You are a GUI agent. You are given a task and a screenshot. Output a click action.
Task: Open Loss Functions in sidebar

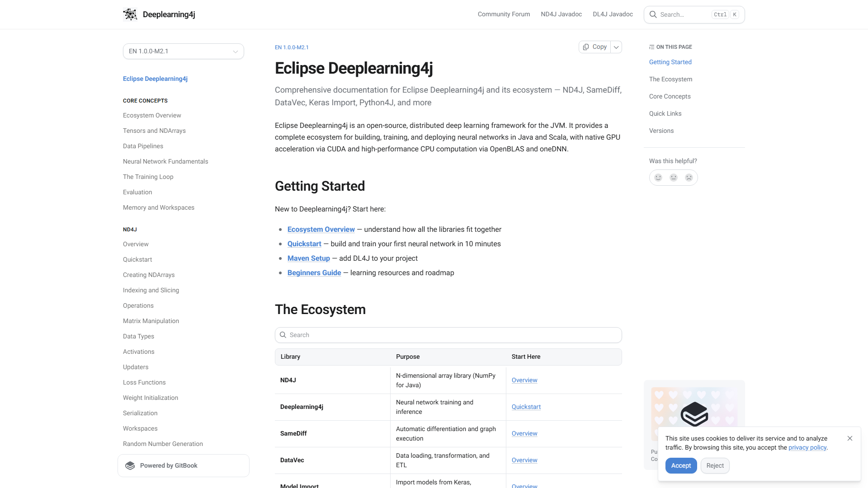pos(144,383)
